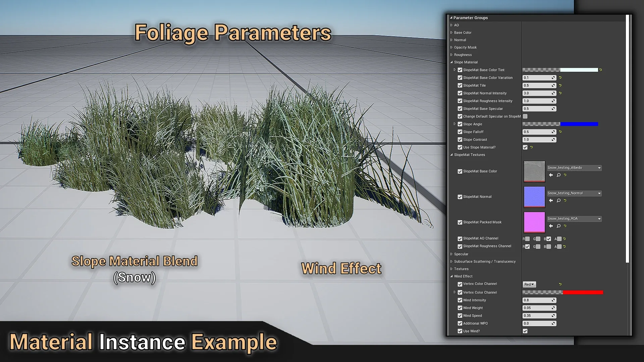Select the Wind Effect section header
The width and height of the screenshot is (644, 362).
[x=463, y=276]
